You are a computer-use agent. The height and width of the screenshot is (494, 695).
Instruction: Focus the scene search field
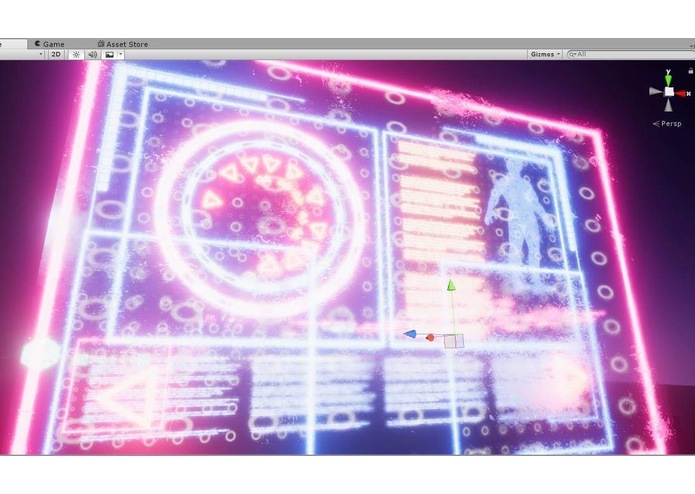(x=631, y=54)
